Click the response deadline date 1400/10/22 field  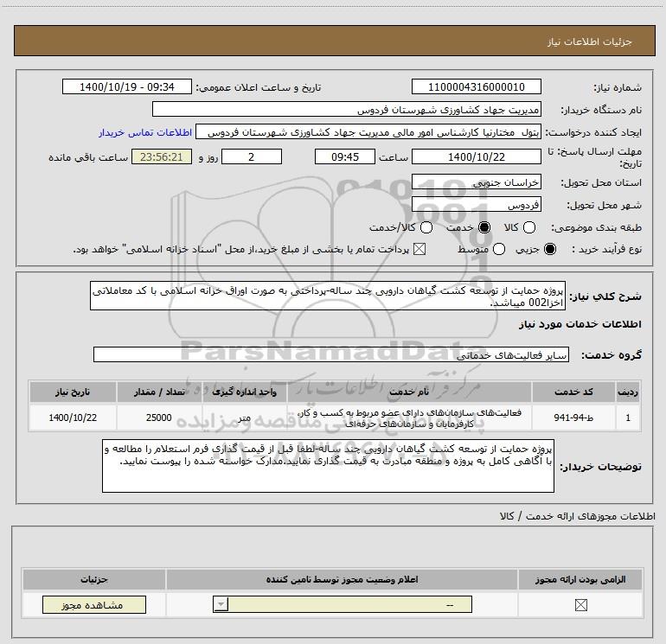click(476, 156)
